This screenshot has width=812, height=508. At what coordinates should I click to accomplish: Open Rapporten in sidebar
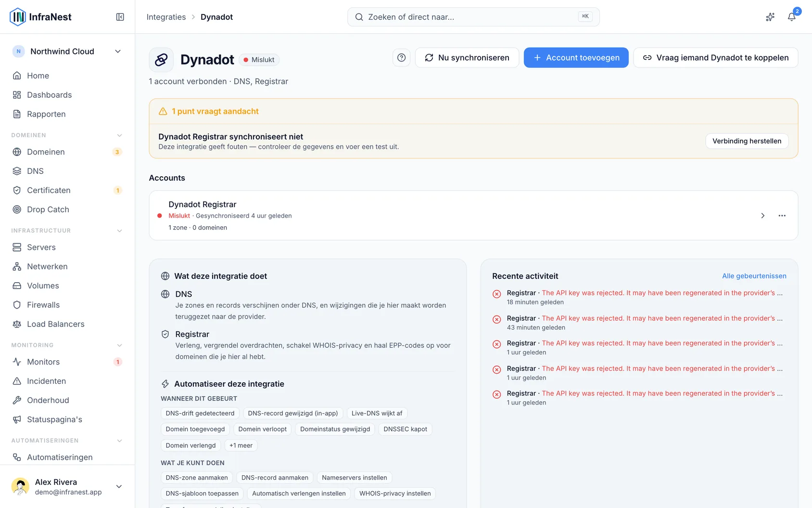[x=67, y=114]
